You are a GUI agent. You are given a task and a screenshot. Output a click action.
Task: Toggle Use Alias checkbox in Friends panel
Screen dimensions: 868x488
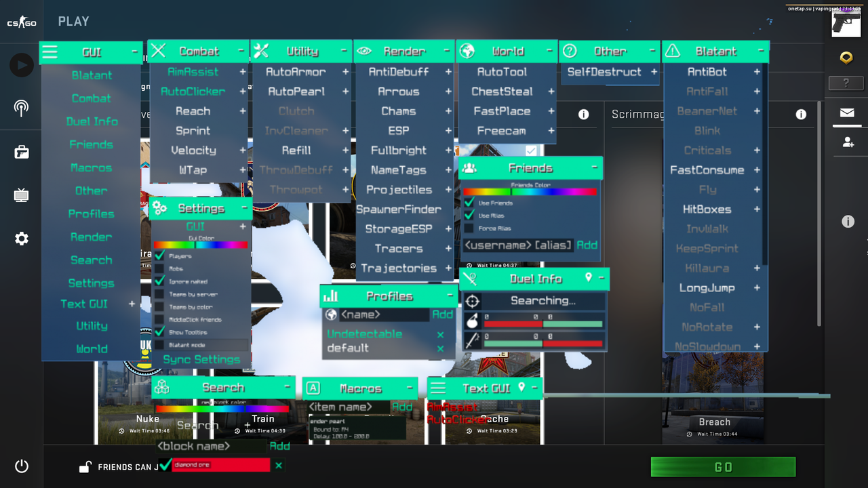[469, 215]
